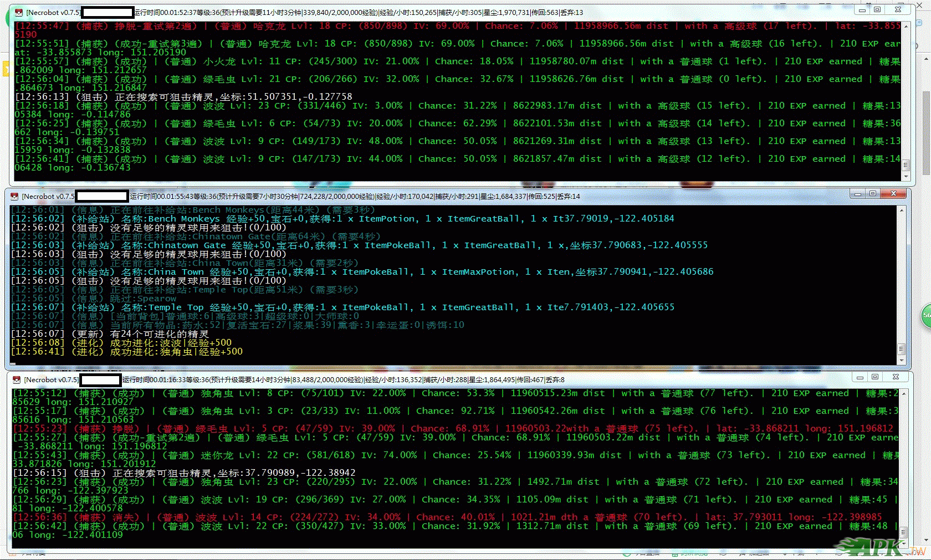
Task: Click scrollbar thumb in top console
Action: point(906,165)
